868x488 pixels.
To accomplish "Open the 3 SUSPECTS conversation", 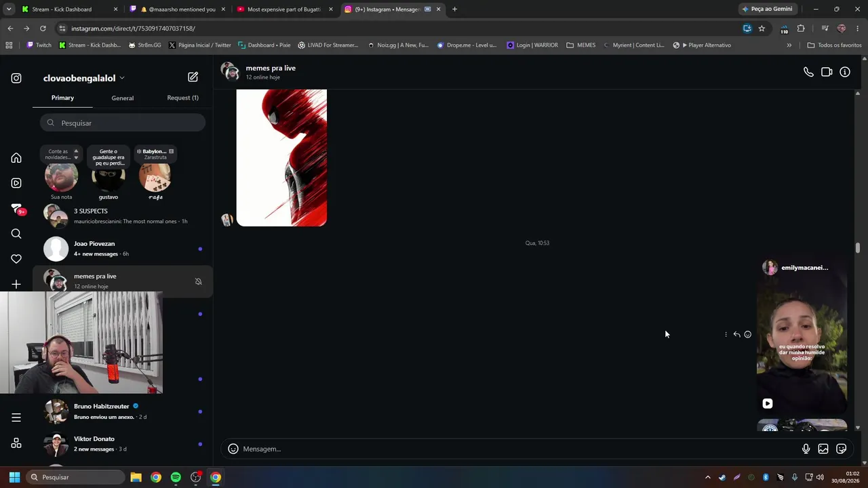I will pyautogui.click(x=123, y=216).
